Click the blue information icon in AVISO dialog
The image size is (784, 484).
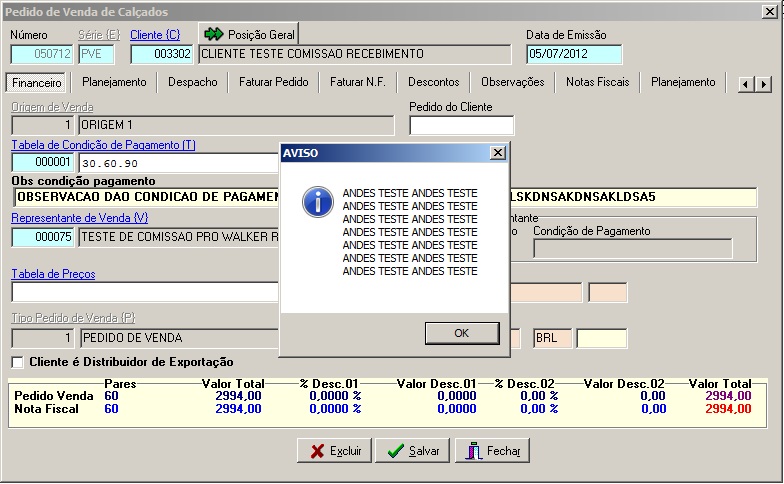pos(318,202)
